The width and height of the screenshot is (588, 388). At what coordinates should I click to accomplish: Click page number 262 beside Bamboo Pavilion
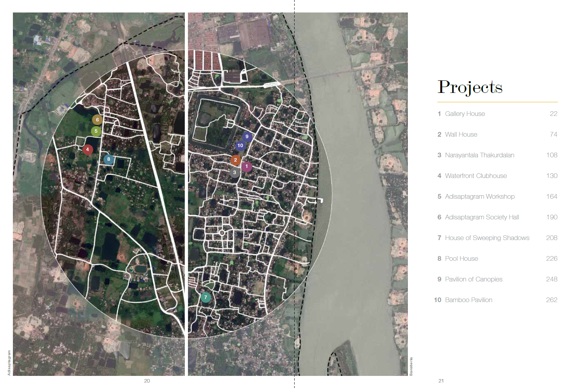tap(551, 300)
